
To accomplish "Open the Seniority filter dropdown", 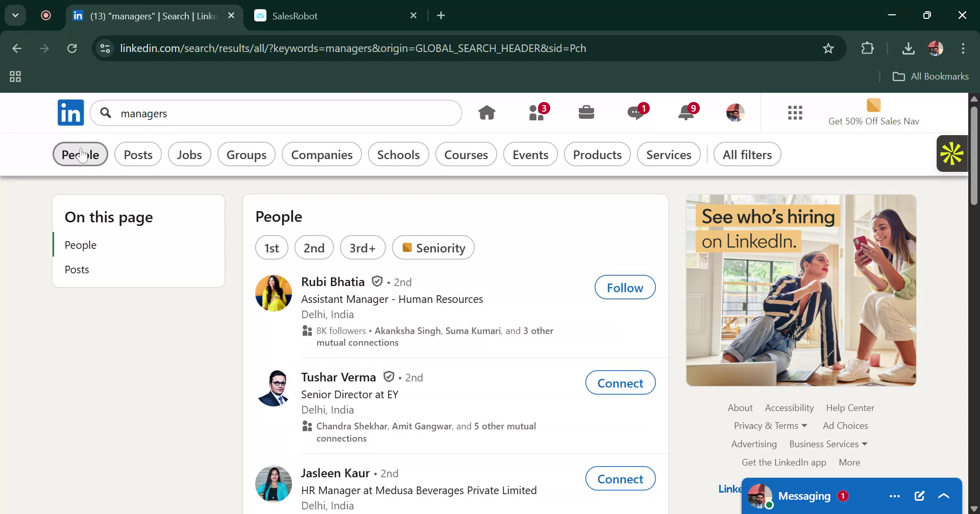I will coord(433,247).
